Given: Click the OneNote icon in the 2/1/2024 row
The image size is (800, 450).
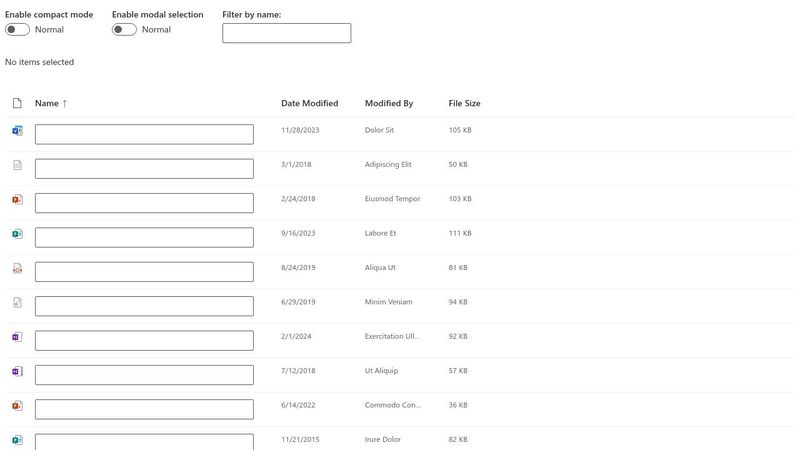Looking at the screenshot, I should [17, 337].
